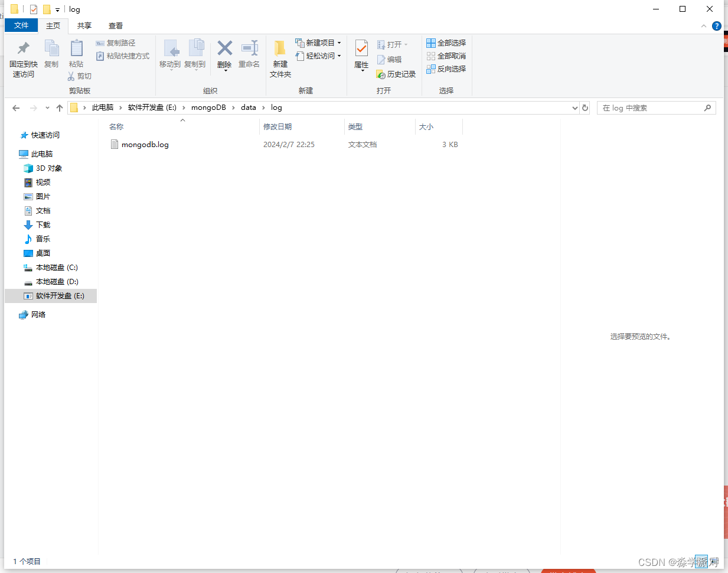The height and width of the screenshot is (573, 728).
Task: Open the 打开 dropdown arrow
Action: click(406, 44)
